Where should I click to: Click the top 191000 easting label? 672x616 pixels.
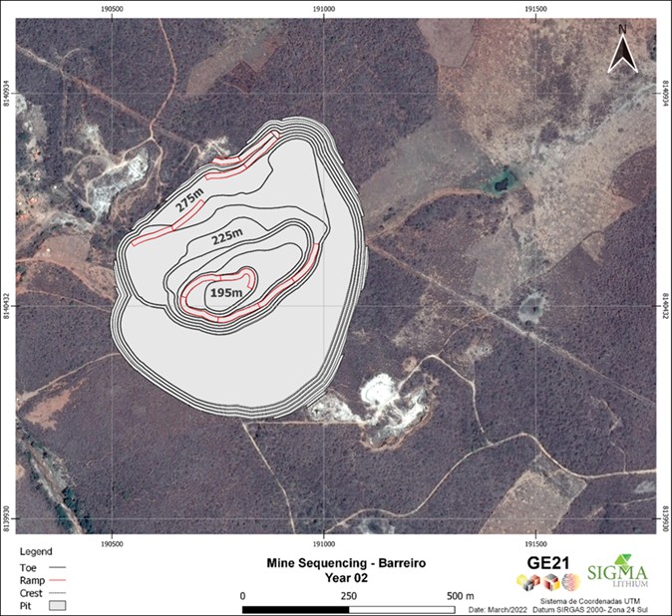coord(324,9)
